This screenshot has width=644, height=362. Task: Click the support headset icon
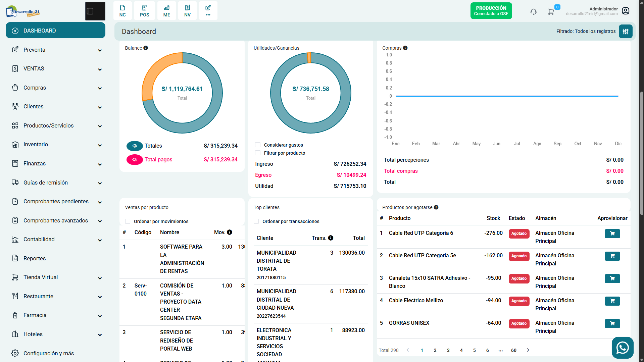(533, 11)
